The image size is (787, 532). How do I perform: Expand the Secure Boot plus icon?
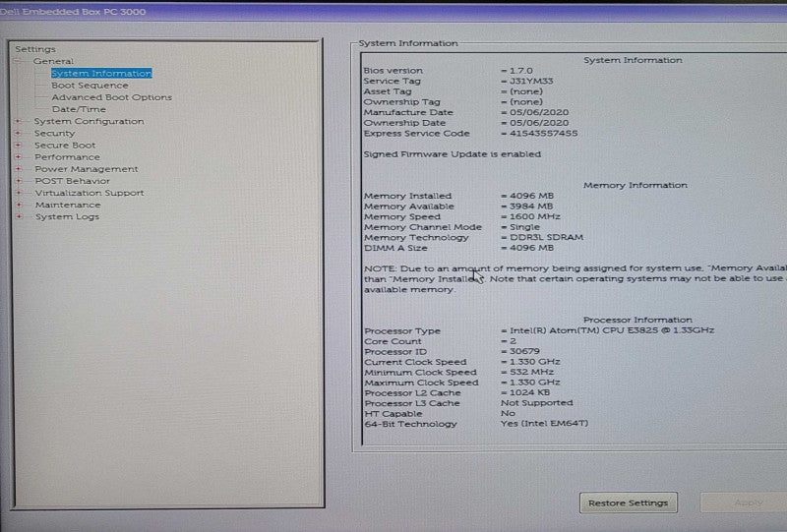point(19,146)
